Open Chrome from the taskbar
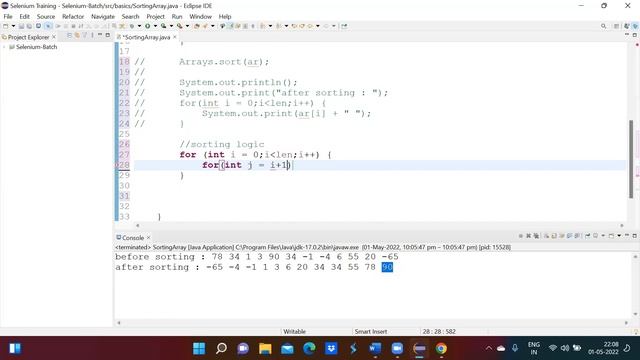The height and width of the screenshot is (360, 640). (441, 348)
